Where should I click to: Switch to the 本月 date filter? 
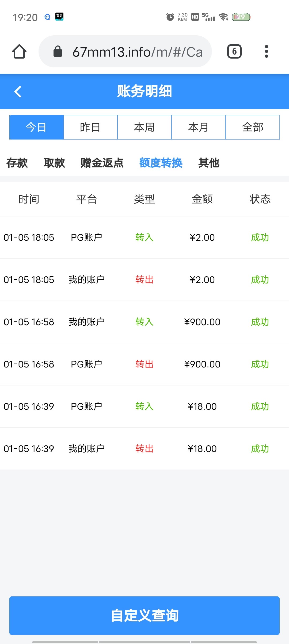coord(199,127)
